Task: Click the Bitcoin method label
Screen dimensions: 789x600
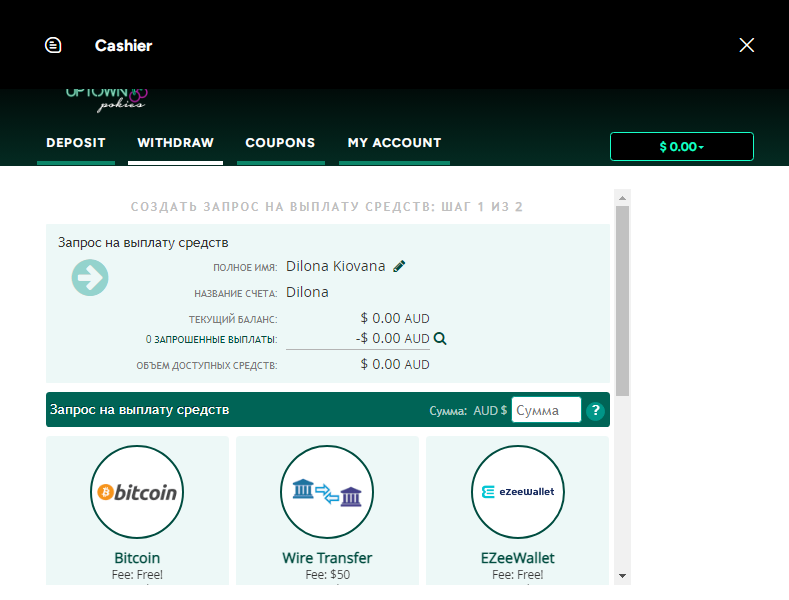Action: [137, 558]
